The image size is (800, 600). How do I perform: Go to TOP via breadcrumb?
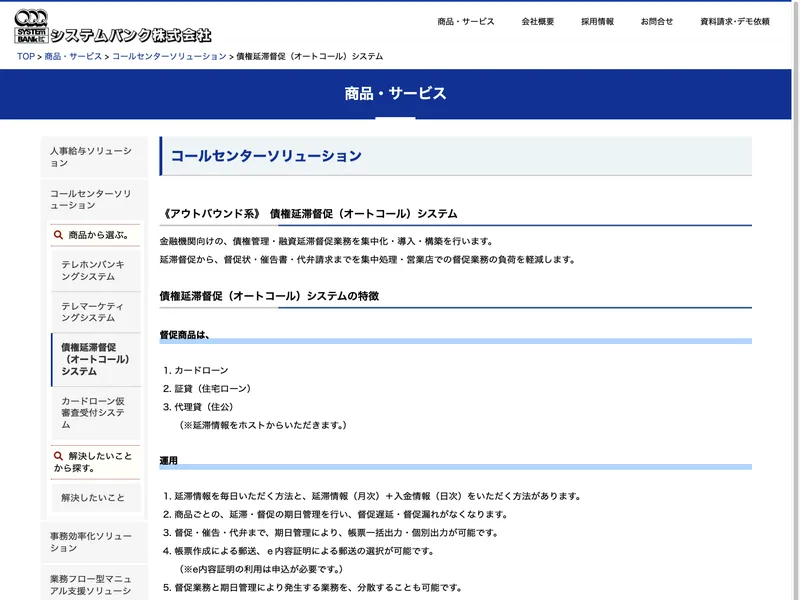tap(25, 57)
